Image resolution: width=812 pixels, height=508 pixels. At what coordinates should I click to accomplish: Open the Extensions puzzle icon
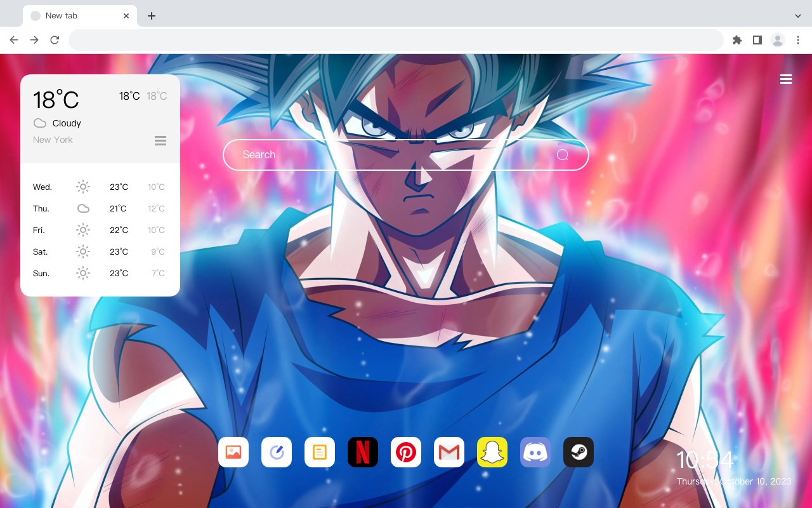[x=737, y=40]
